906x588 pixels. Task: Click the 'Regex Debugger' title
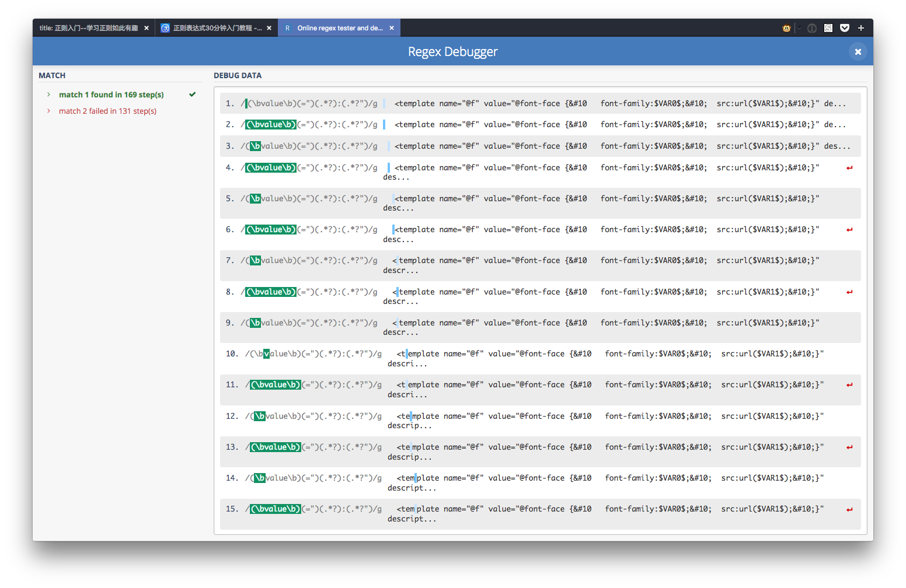(452, 52)
